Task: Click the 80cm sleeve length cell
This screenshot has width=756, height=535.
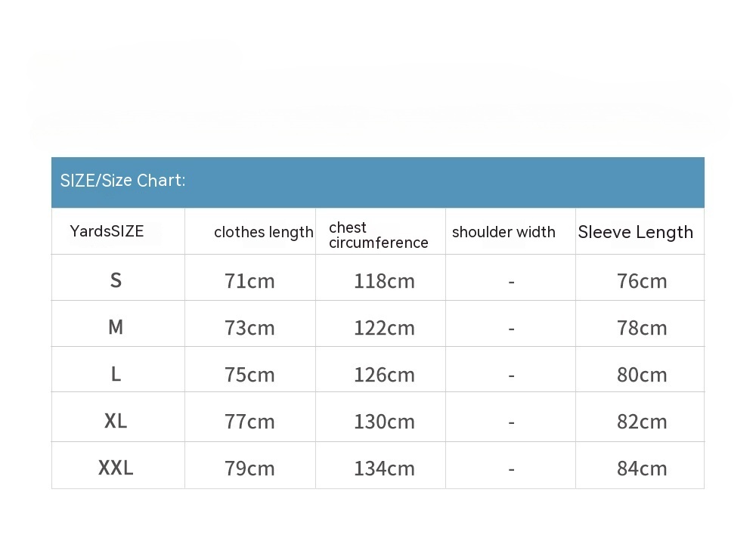Action: 642,375
